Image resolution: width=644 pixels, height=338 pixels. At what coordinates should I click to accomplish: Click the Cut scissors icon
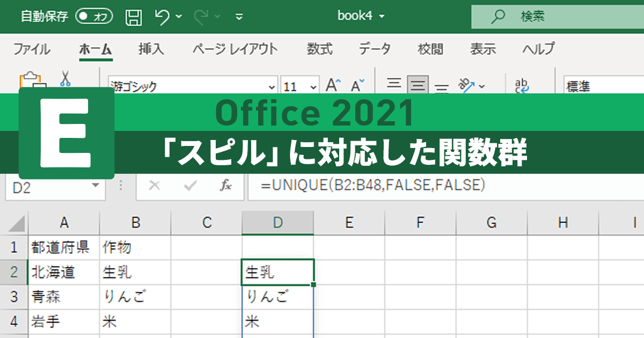click(65, 79)
